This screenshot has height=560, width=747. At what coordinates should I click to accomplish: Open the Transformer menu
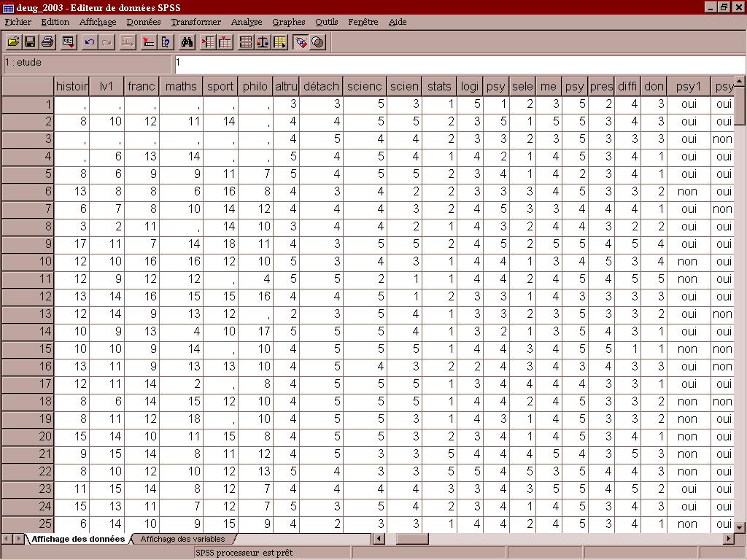click(196, 22)
